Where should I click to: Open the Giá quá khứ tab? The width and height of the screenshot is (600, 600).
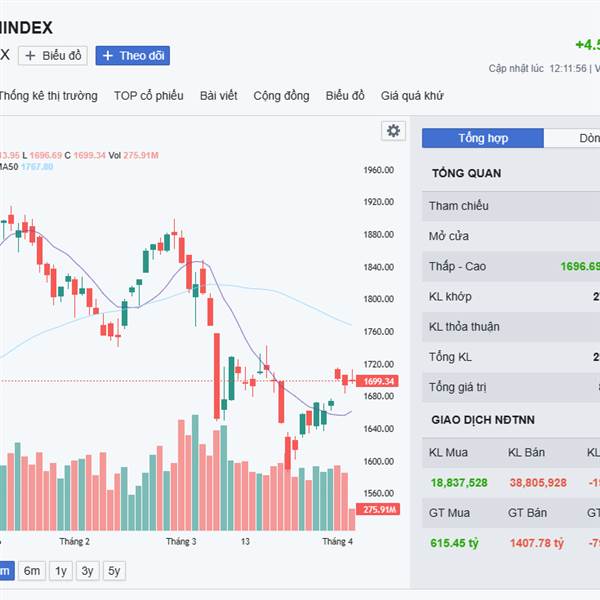(x=412, y=96)
